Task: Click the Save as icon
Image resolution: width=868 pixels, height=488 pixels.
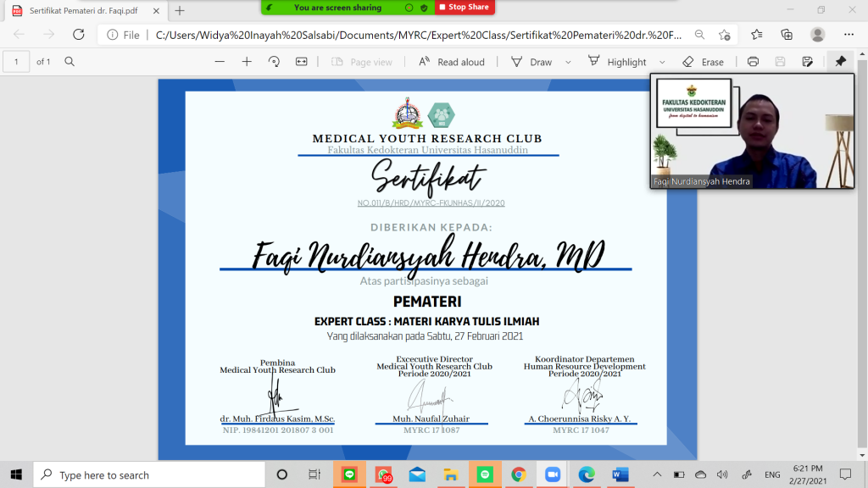Action: [x=808, y=61]
